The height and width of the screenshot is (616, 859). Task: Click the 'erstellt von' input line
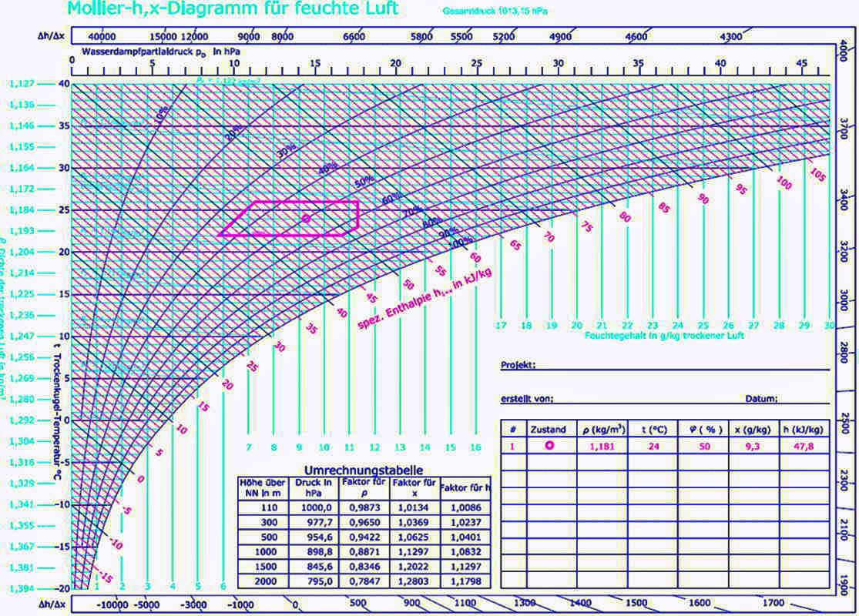coord(648,399)
